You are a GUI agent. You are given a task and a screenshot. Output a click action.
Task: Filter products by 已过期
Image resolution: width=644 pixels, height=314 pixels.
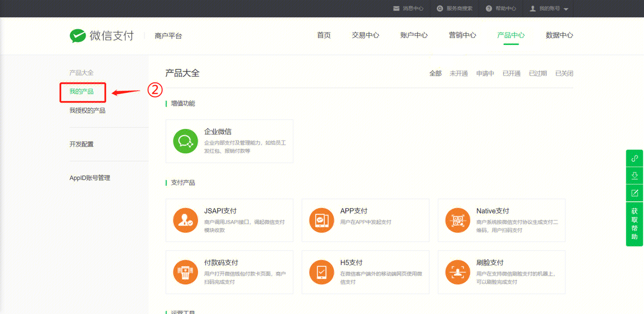pos(538,73)
